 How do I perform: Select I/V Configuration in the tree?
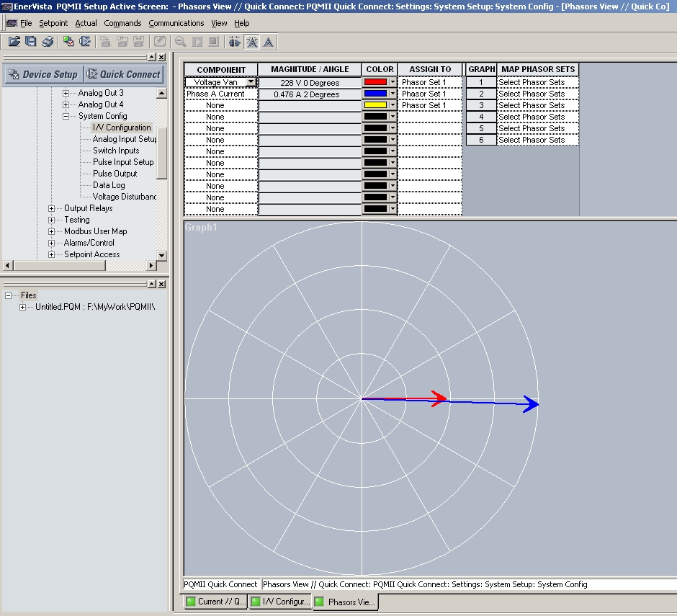pyautogui.click(x=122, y=128)
